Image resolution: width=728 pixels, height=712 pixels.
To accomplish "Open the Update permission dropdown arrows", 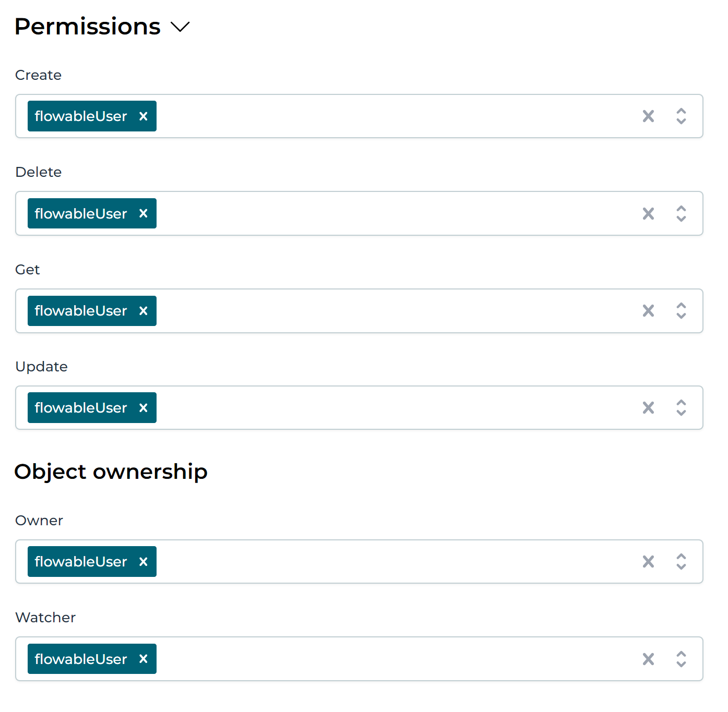I will pyautogui.click(x=681, y=408).
